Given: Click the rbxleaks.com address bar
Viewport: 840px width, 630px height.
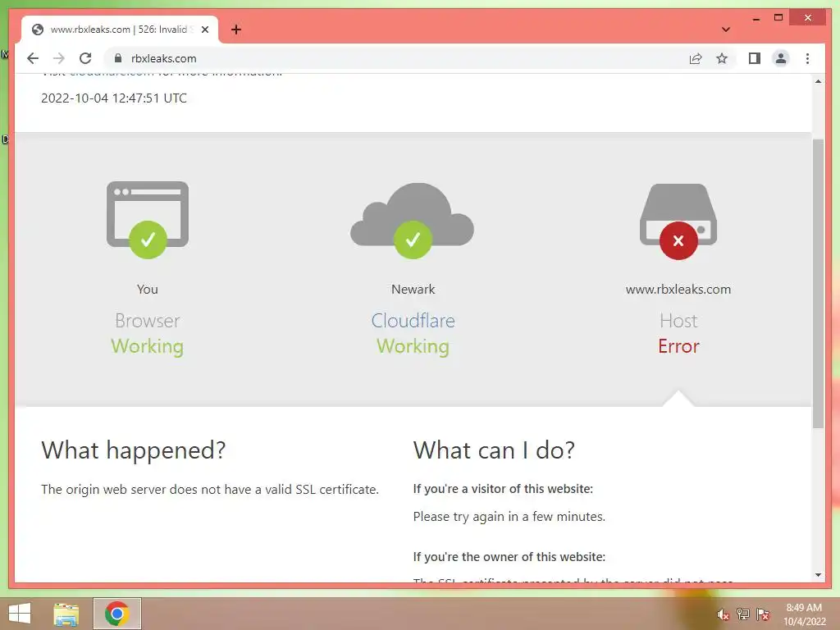Looking at the screenshot, I should point(396,58).
